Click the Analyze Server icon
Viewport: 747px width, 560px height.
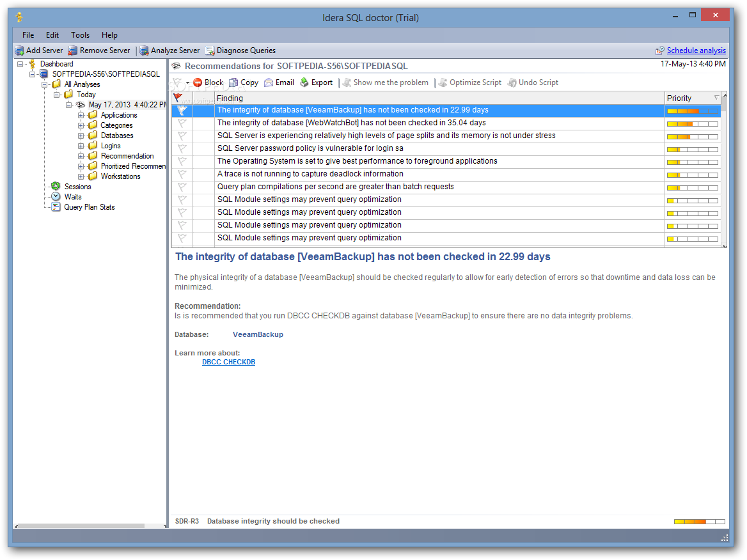click(x=144, y=51)
